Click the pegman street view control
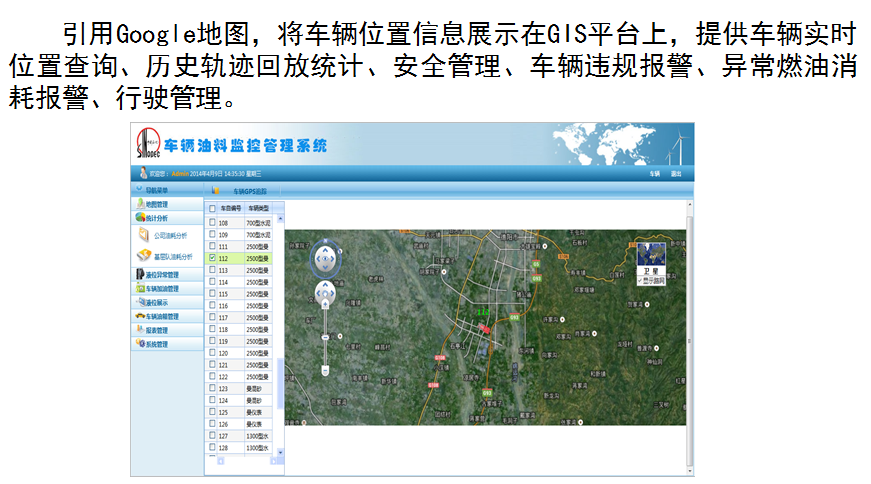 [x=324, y=294]
